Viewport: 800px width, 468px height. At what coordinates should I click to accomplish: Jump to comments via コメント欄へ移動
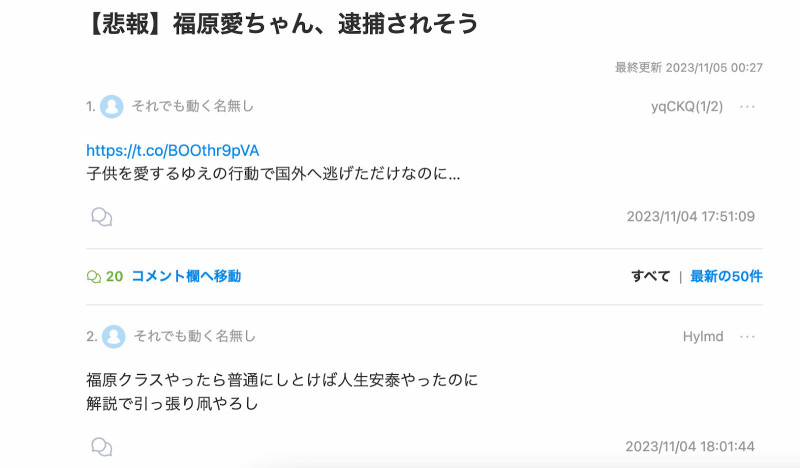[186, 276]
